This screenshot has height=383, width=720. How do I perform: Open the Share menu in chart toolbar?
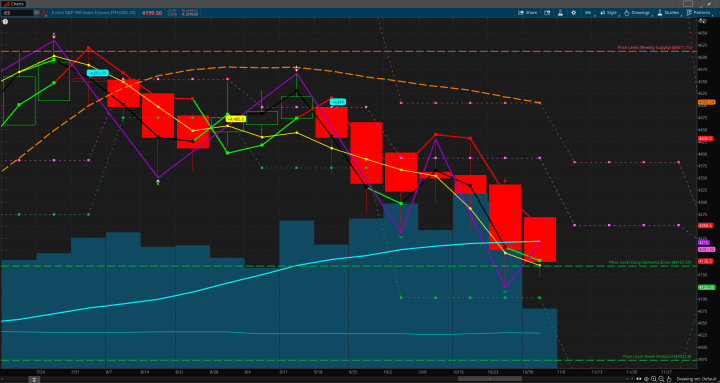[528, 12]
